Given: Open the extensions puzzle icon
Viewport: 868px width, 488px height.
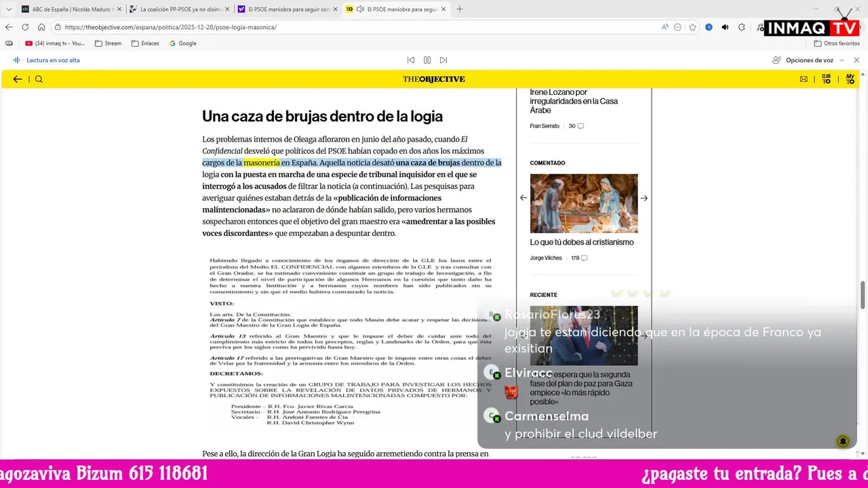Looking at the screenshot, I should (741, 27).
